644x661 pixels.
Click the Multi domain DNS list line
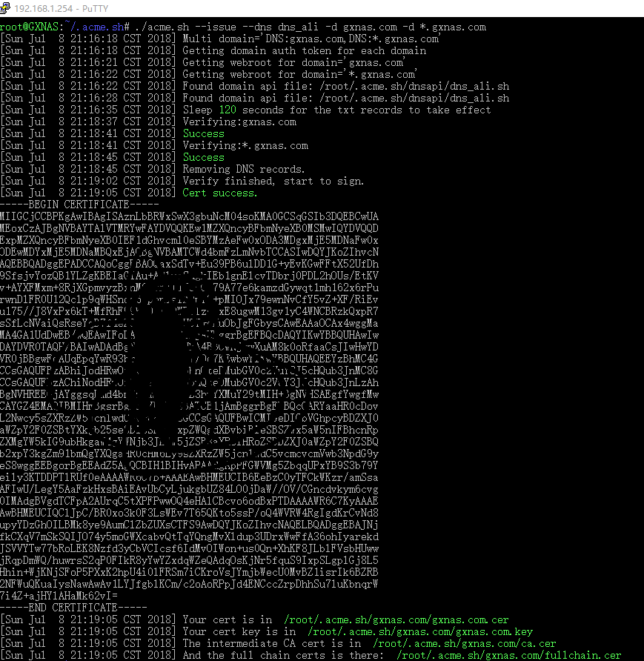coord(296,39)
